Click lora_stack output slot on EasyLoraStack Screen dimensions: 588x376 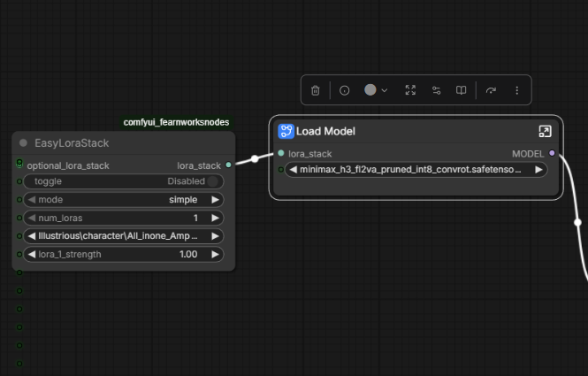point(228,165)
